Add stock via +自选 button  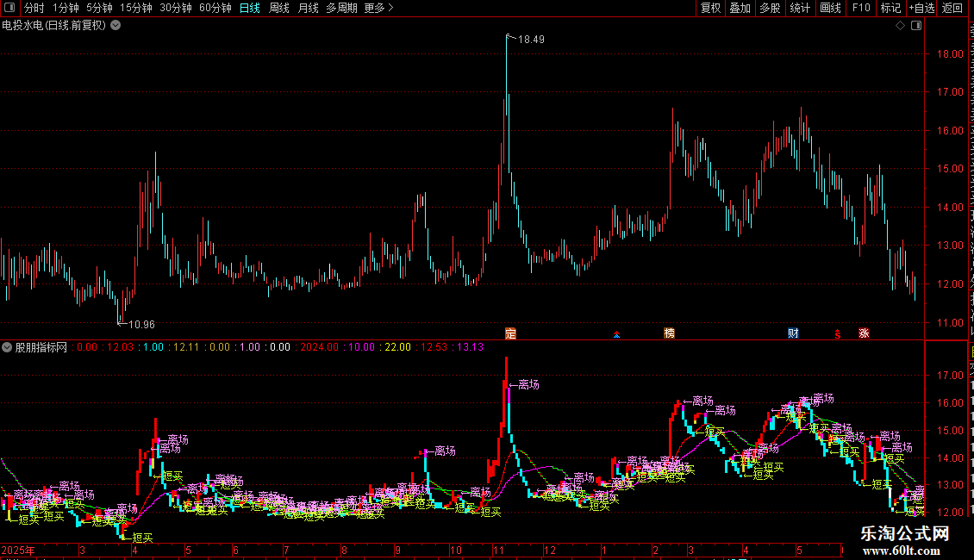[x=921, y=8]
